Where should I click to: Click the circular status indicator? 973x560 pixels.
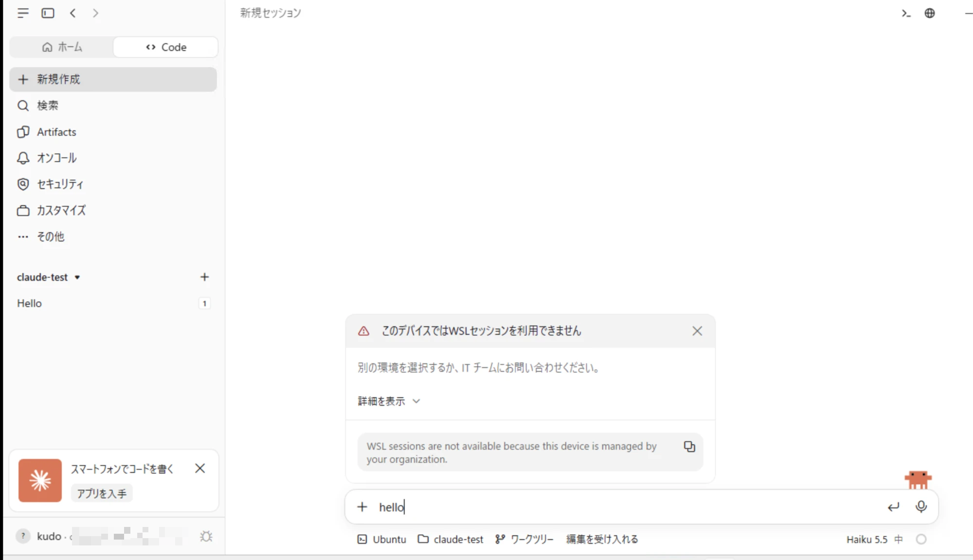[921, 539]
